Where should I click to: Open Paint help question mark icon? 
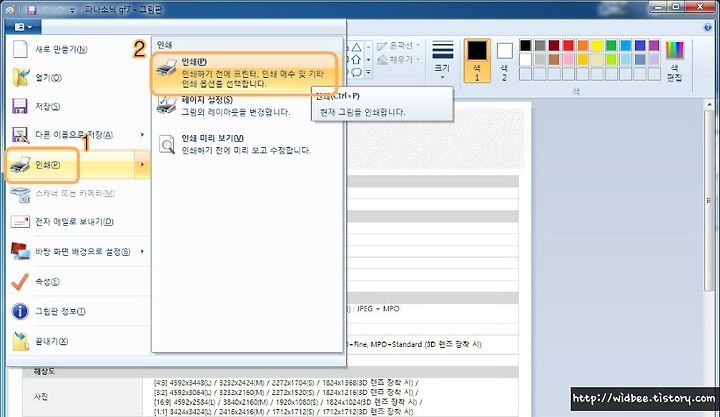click(x=708, y=28)
